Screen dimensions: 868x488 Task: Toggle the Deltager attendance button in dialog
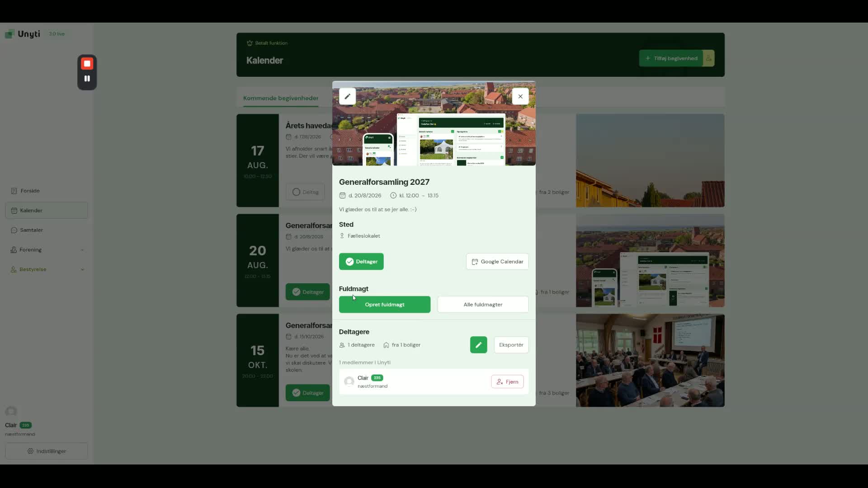click(x=361, y=262)
